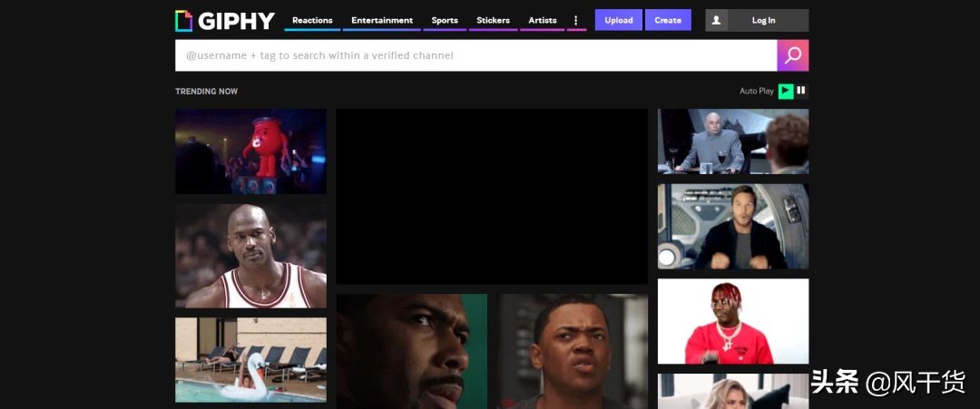Open the Artists section
Image resolution: width=980 pixels, height=409 pixels.
tap(543, 20)
